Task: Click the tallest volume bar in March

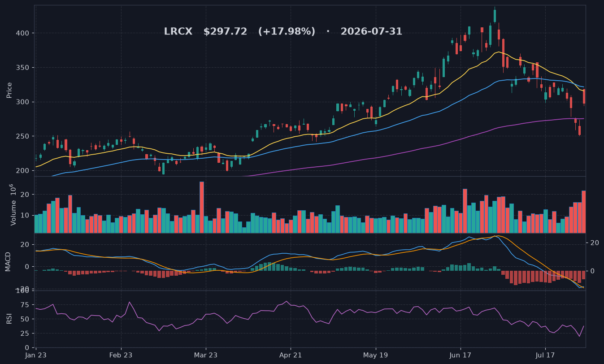Action: tap(202, 207)
